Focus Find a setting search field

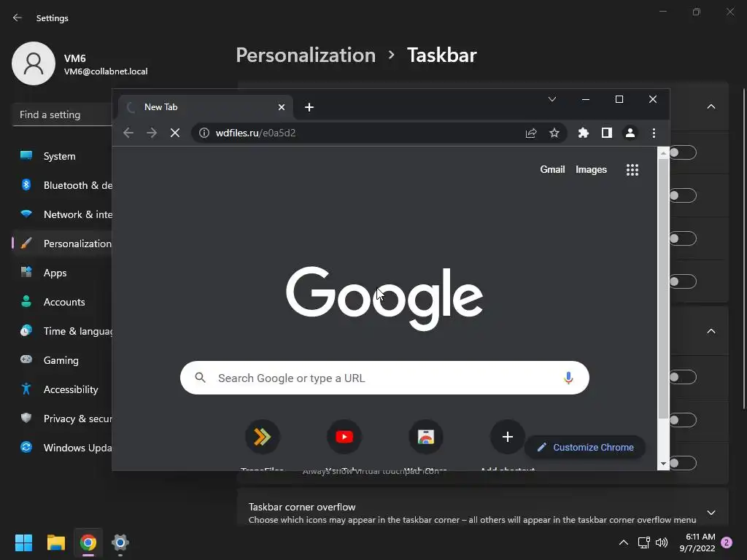[62, 114]
